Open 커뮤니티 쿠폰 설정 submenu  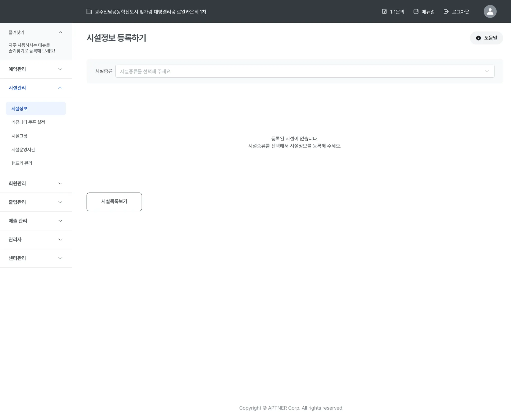pos(28,122)
